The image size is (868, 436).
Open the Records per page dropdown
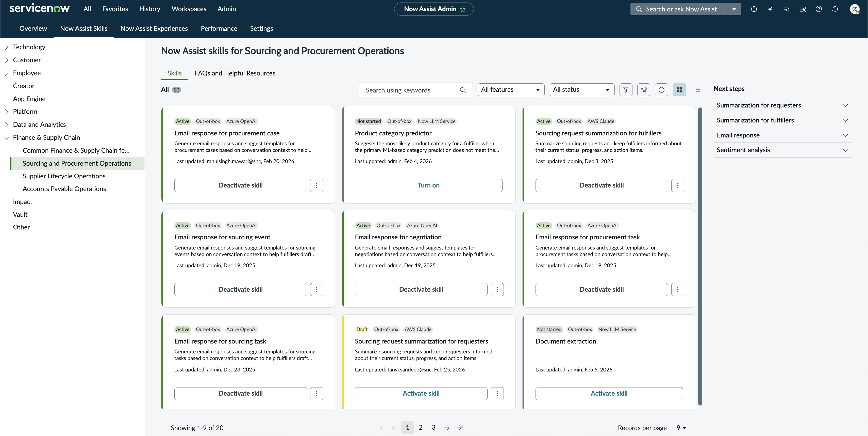tap(681, 428)
